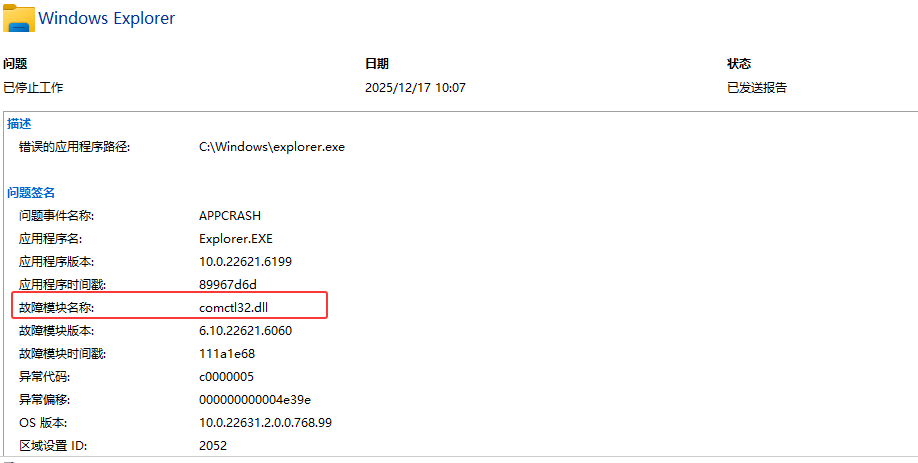Click the 描述 section heading
Screen dimensions: 918x463
tap(19, 124)
